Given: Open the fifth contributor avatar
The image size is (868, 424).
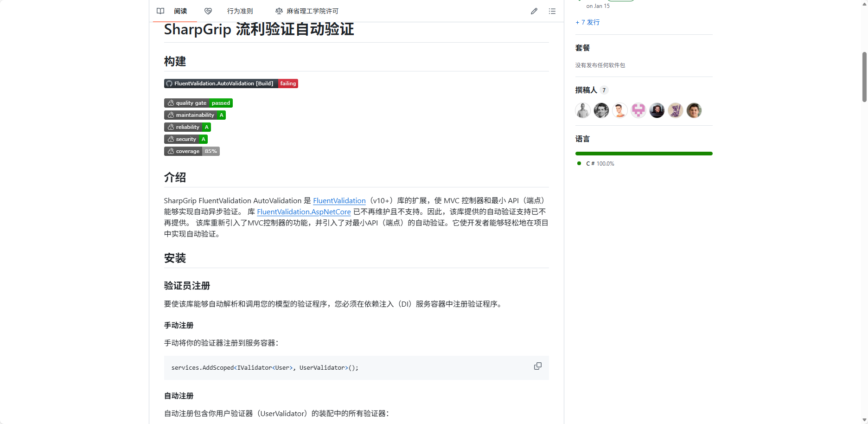Looking at the screenshot, I should click(x=657, y=110).
